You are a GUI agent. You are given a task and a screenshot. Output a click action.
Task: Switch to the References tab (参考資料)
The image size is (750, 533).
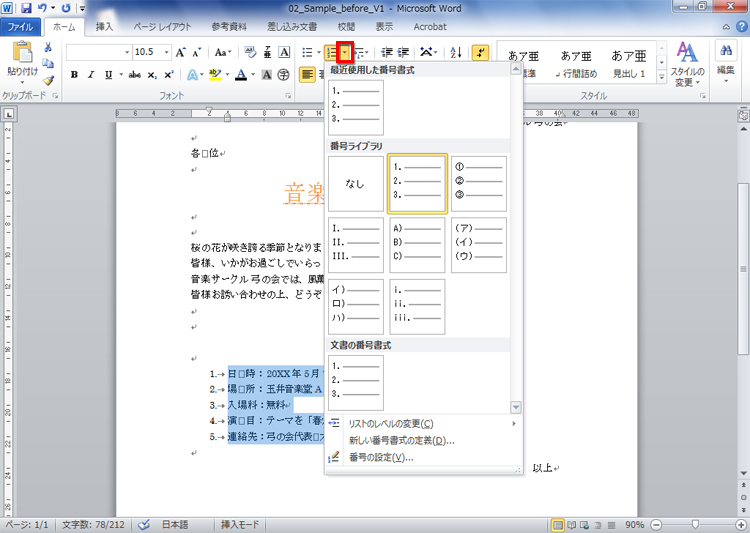pyautogui.click(x=229, y=27)
